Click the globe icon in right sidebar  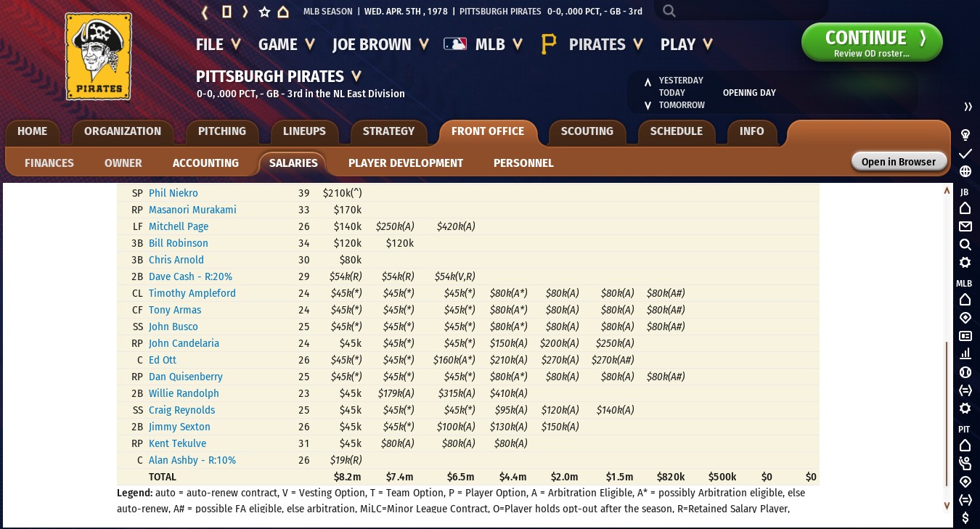(x=965, y=172)
